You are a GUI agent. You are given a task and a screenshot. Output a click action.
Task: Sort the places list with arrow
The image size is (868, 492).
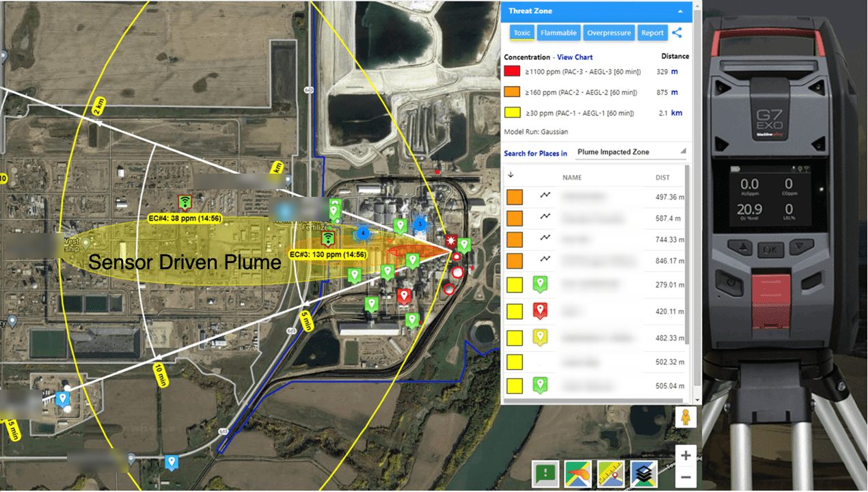pyautogui.click(x=511, y=174)
